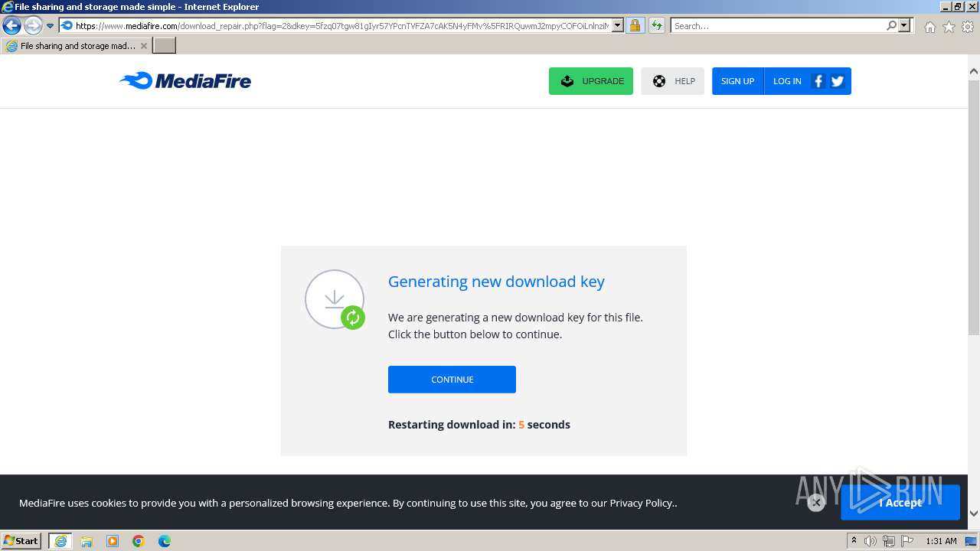Click the security lock icon
Screen dimensions: 980x551
(x=635, y=25)
